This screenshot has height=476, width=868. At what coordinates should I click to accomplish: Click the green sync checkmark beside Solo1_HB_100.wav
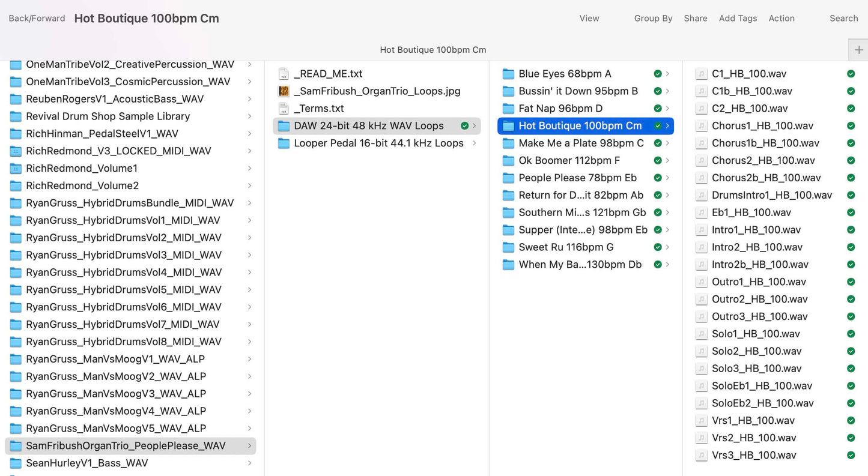point(851,334)
